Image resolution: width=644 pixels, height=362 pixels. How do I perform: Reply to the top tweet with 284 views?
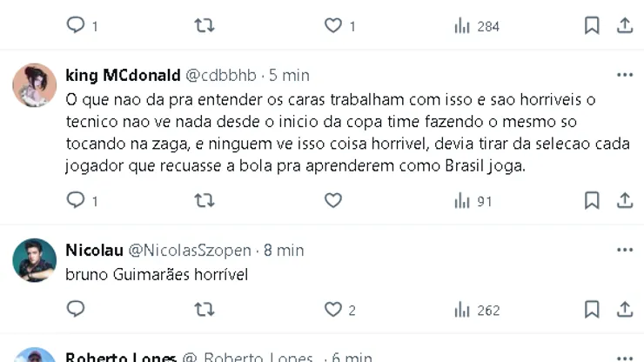(x=77, y=26)
